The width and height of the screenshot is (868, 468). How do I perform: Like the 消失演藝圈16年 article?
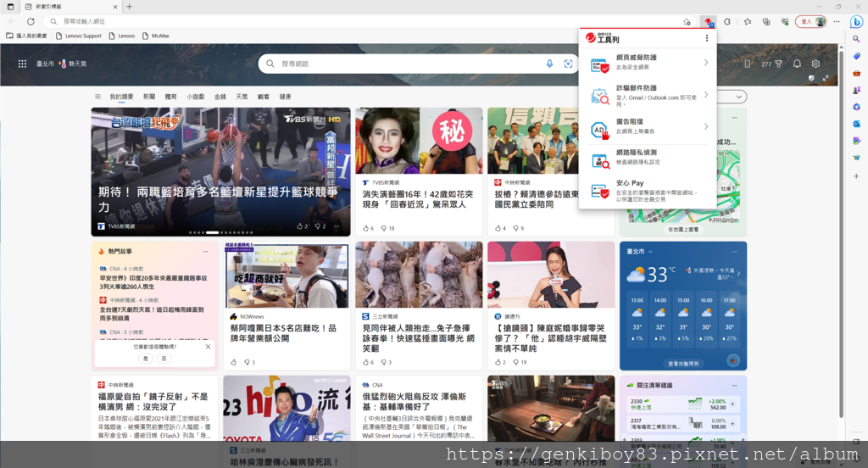point(368,228)
